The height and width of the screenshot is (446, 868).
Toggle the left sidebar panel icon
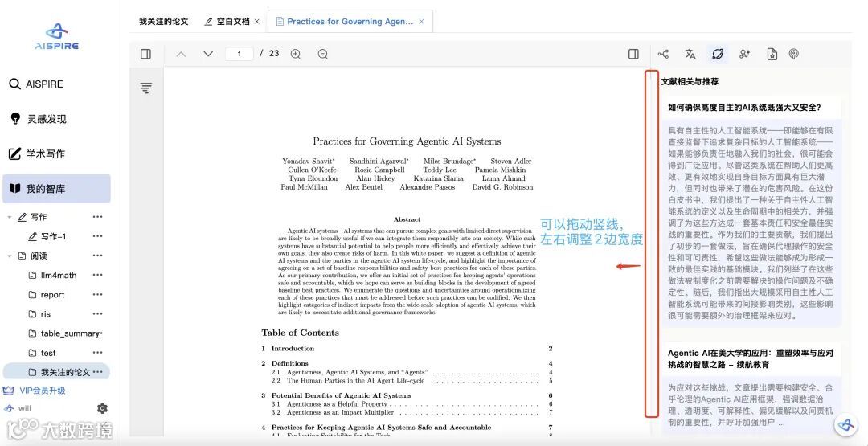tap(145, 54)
